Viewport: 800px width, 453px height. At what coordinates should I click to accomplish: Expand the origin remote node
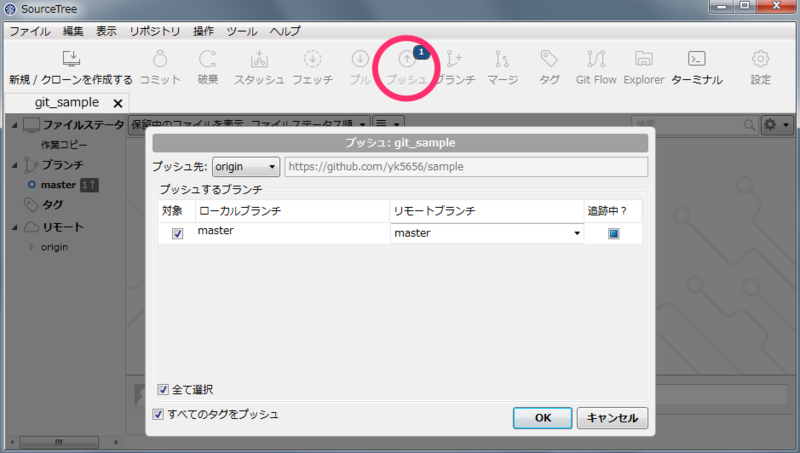[32, 247]
